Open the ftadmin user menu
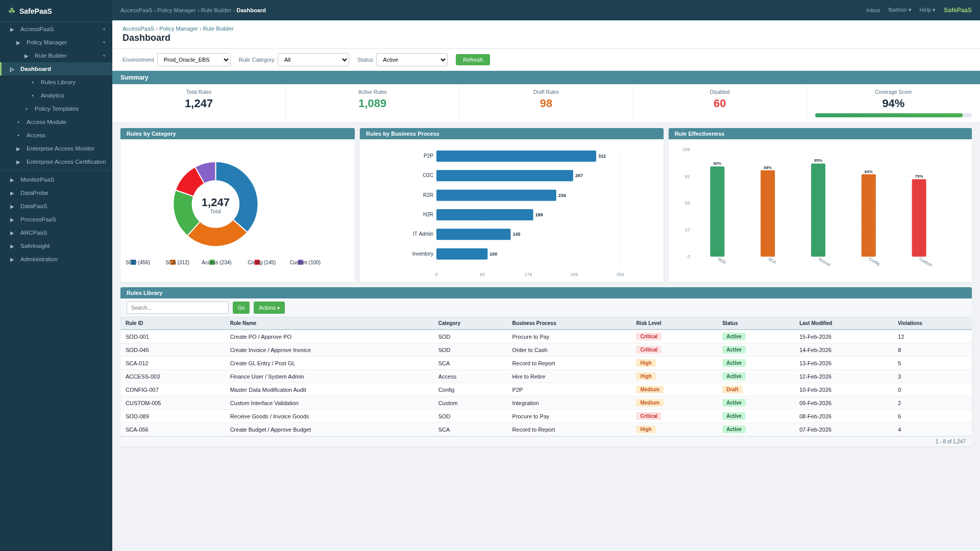Image resolution: width=980 pixels, height=551 pixels. tap(899, 10)
